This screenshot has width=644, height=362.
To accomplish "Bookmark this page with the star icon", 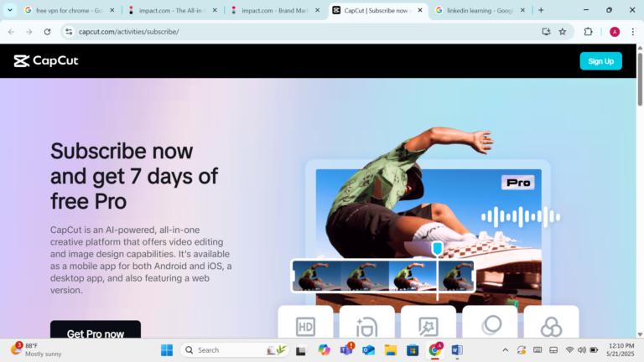I will coord(563,32).
